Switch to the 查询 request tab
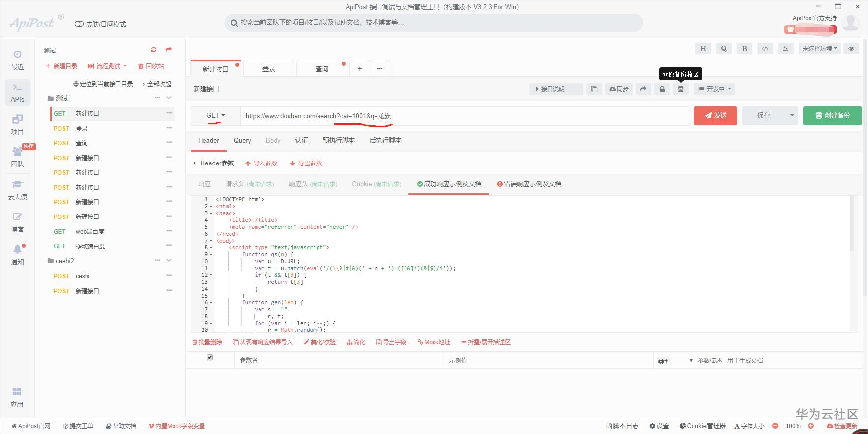Viewport: 868px width, 434px height. (322, 69)
